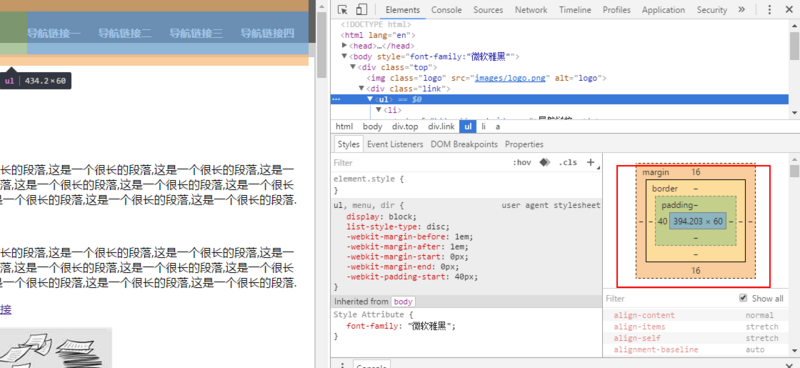This screenshot has height=368, width=800.
Task: Select div.link in the breadcrumb bar
Action: pos(441,127)
